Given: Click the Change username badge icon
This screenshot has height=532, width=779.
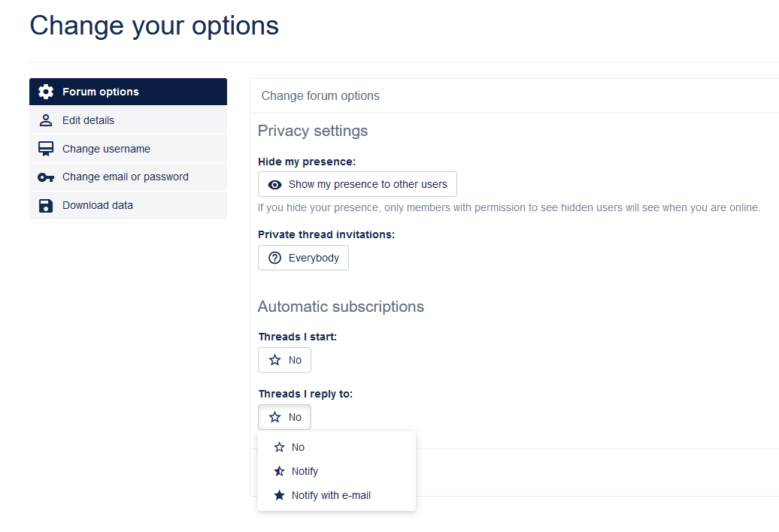Looking at the screenshot, I should point(46,149).
